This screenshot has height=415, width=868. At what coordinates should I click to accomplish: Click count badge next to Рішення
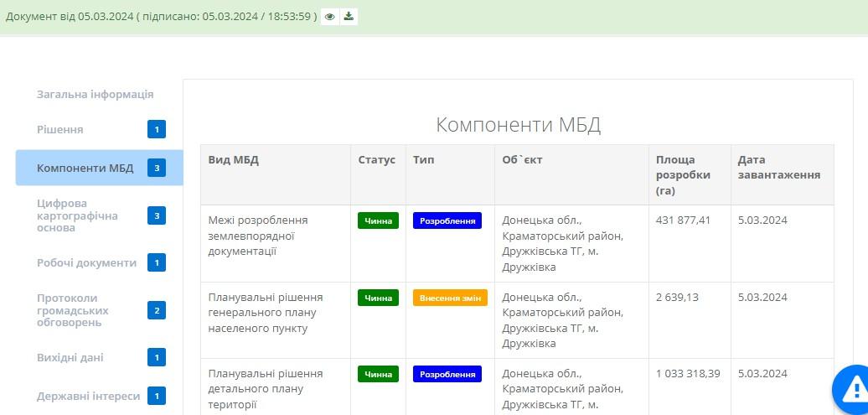[x=157, y=129]
